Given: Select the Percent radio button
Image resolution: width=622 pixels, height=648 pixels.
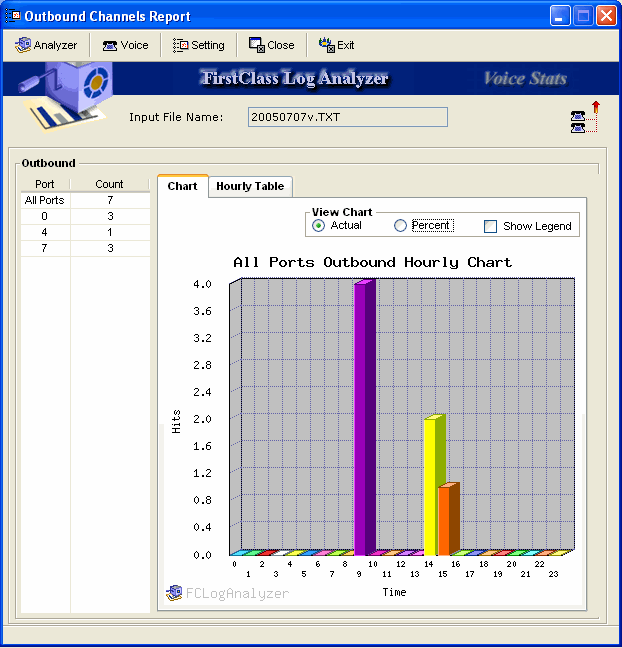Looking at the screenshot, I should point(400,226).
